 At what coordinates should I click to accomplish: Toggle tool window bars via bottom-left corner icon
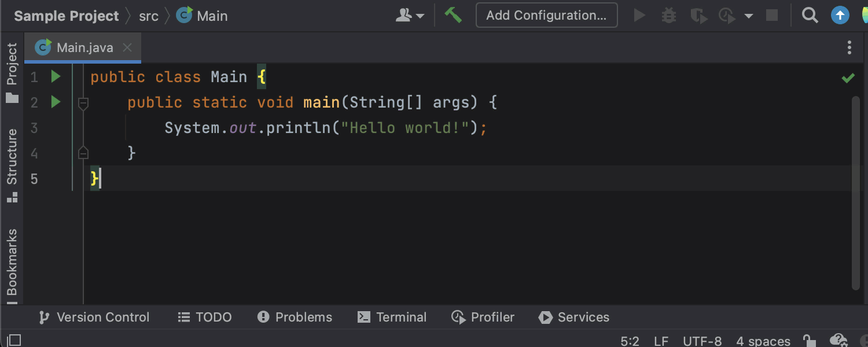(x=14, y=341)
